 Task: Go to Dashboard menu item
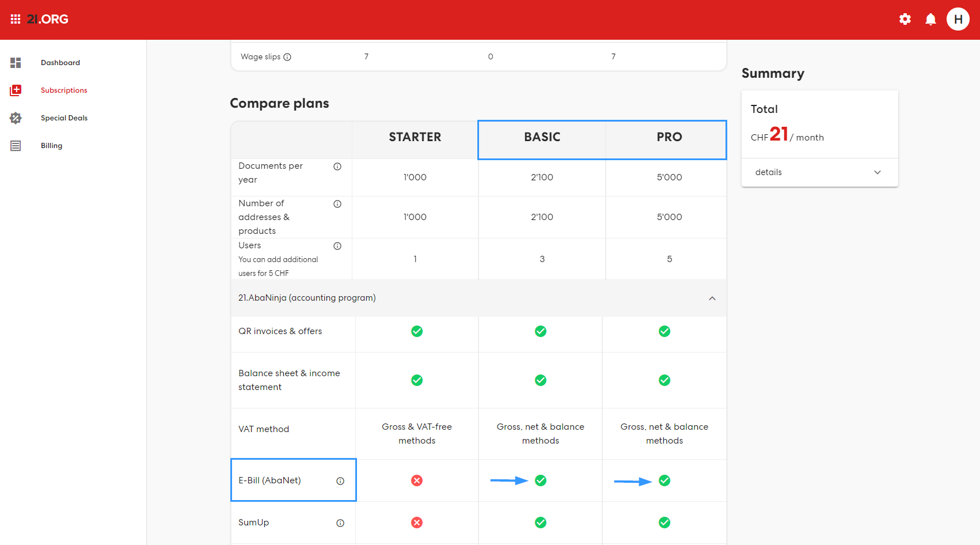pyautogui.click(x=60, y=63)
